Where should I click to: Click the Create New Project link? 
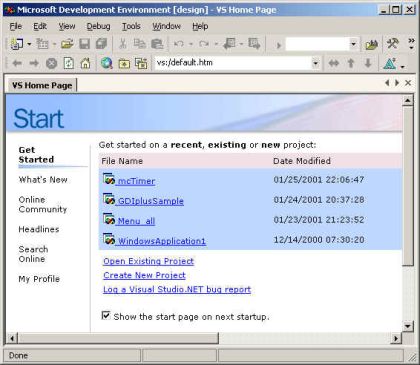coord(144,275)
